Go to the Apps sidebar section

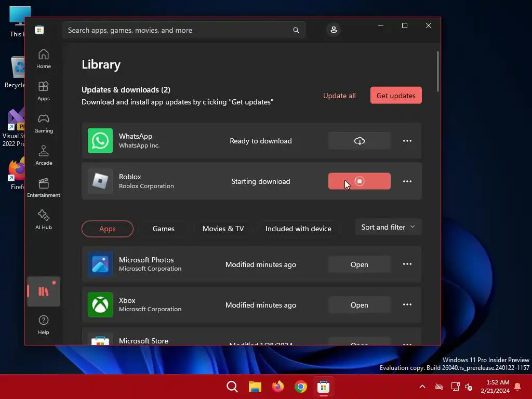click(44, 91)
